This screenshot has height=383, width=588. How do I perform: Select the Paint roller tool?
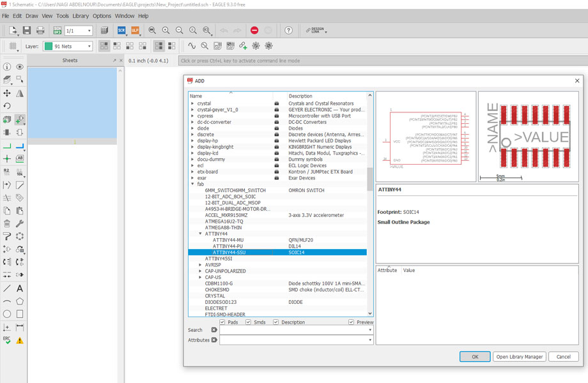point(7,236)
